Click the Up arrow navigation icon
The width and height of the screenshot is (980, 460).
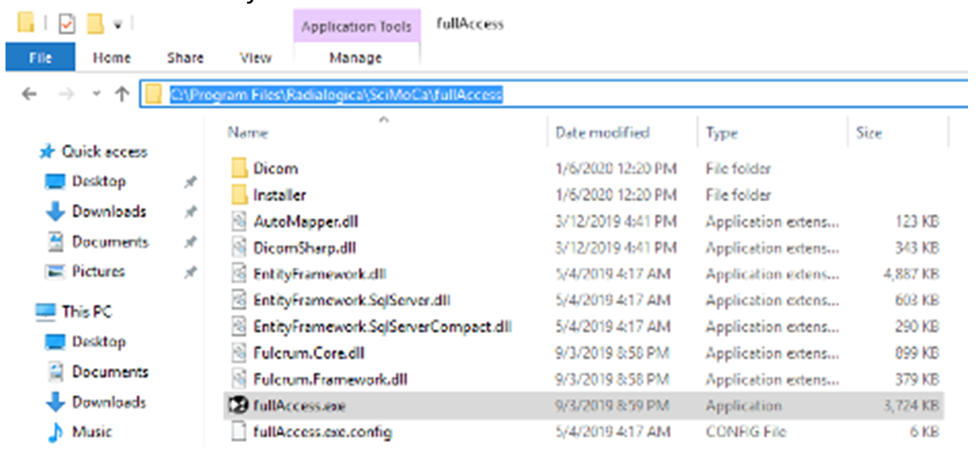pos(121,94)
